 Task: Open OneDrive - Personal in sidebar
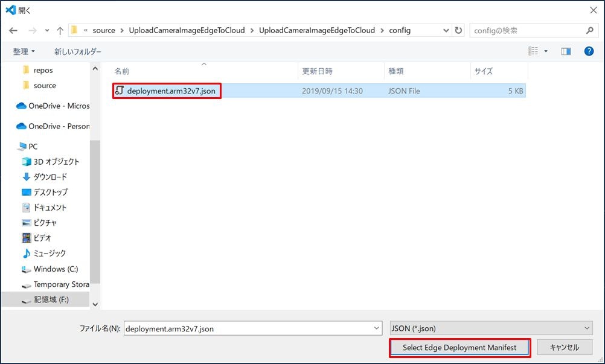(x=53, y=126)
